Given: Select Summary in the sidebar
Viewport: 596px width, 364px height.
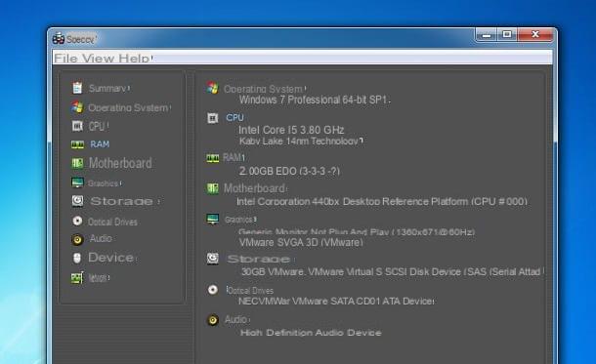Looking at the screenshot, I should pos(107,89).
